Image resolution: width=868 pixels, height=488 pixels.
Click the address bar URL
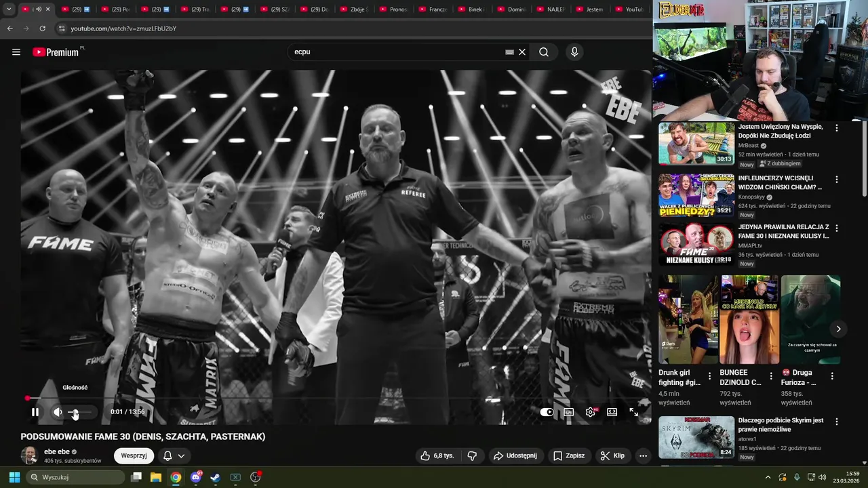123,28
